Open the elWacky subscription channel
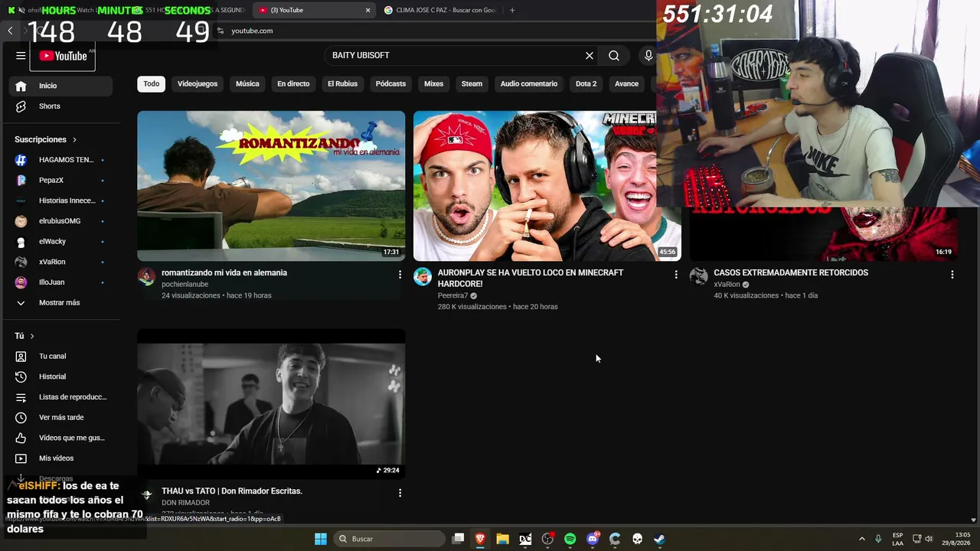This screenshot has width=980, height=551. pyautogui.click(x=60, y=242)
